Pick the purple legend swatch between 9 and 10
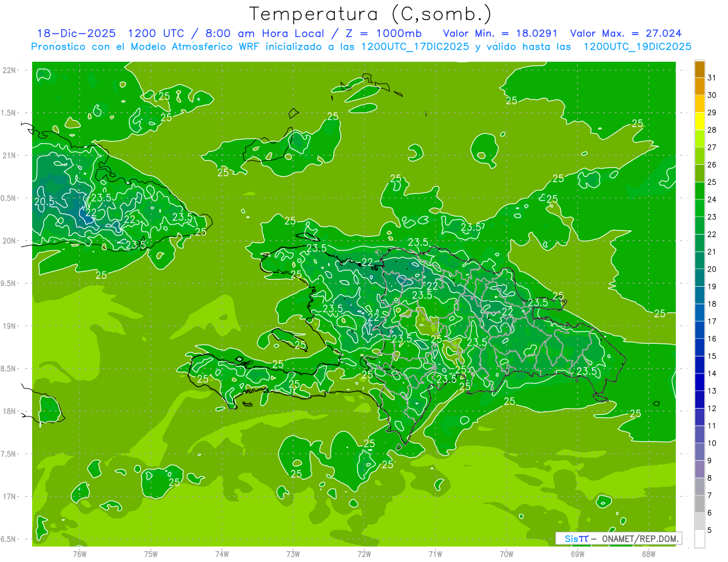This screenshot has height=562, width=728. pos(699,452)
